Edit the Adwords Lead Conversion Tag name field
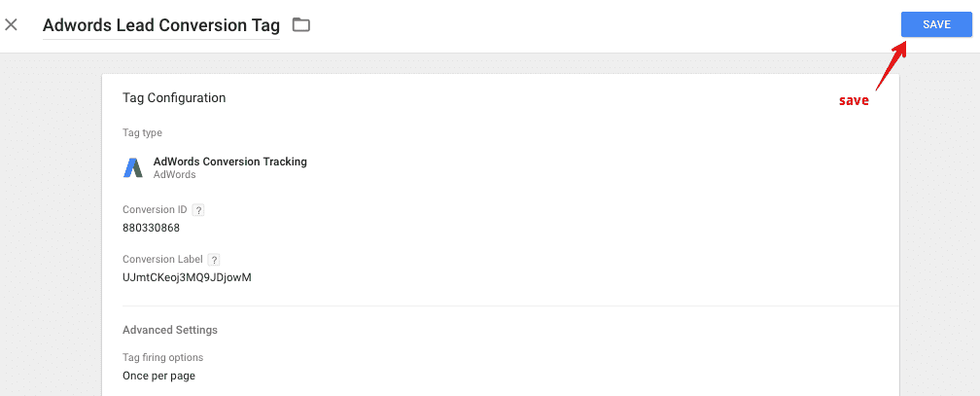The height and width of the screenshot is (396, 980). 160,25
